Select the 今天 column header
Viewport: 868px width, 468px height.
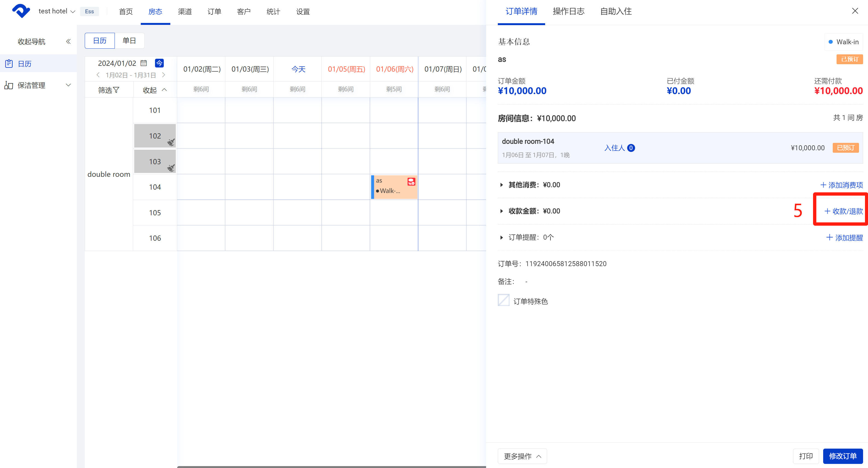[298, 69]
